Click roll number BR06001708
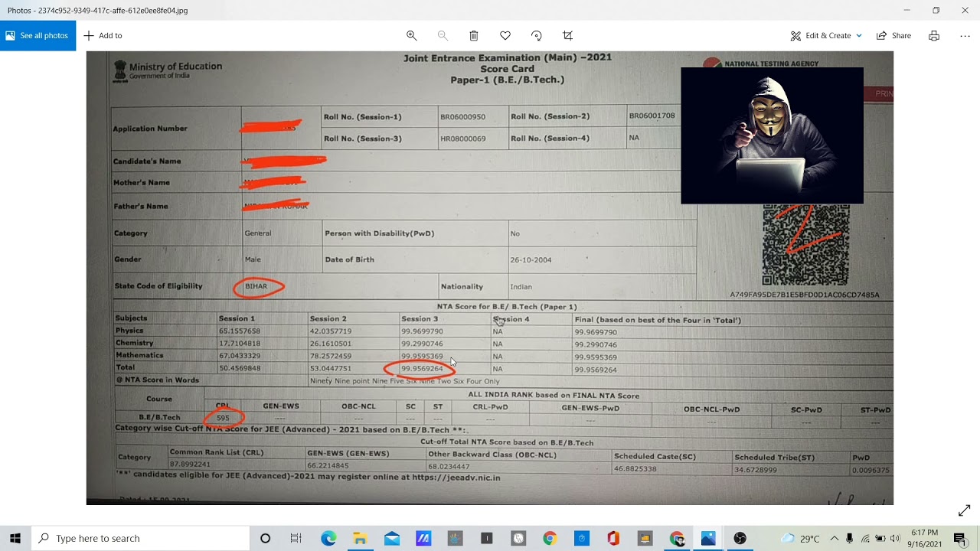The width and height of the screenshot is (980, 551). coord(652,116)
